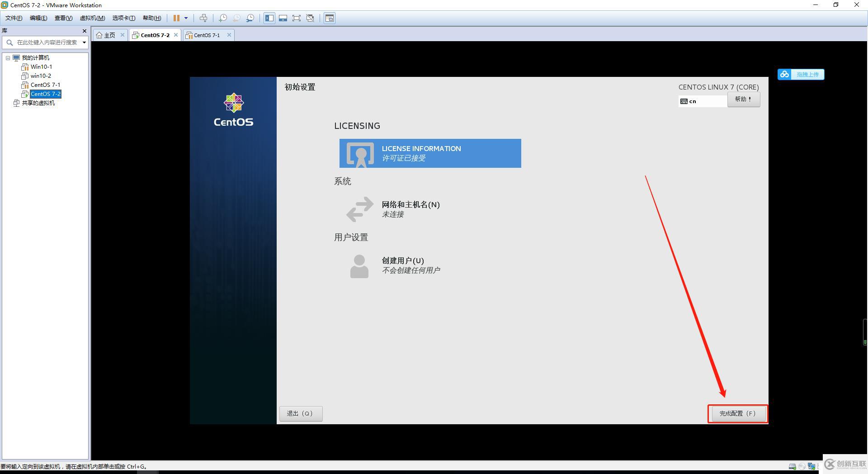Click the VMware Workstation title bar icon
The image size is (868, 474).
click(5, 5)
